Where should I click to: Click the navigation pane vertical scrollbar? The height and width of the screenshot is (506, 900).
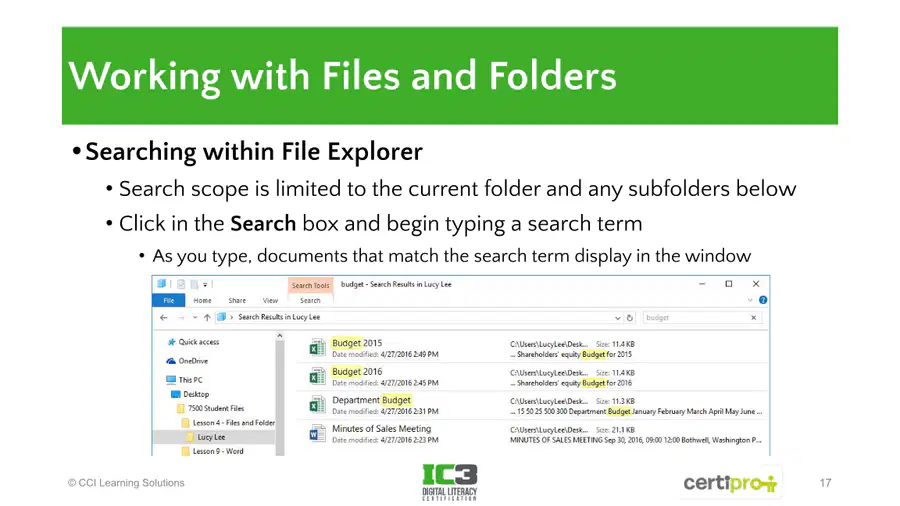[x=280, y=398]
